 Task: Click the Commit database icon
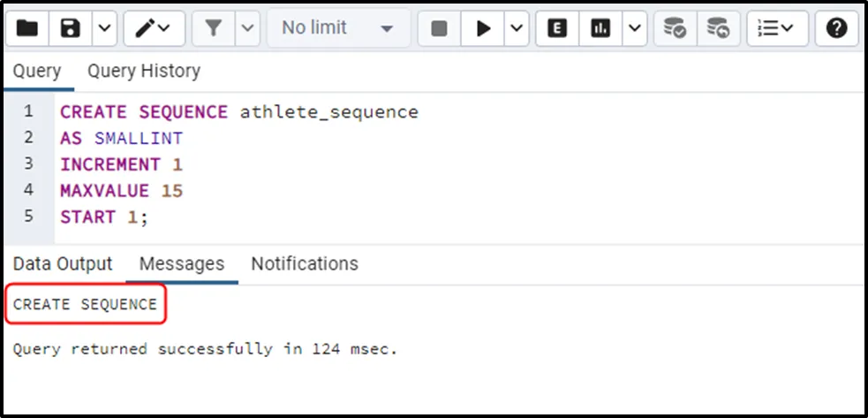coord(676,29)
